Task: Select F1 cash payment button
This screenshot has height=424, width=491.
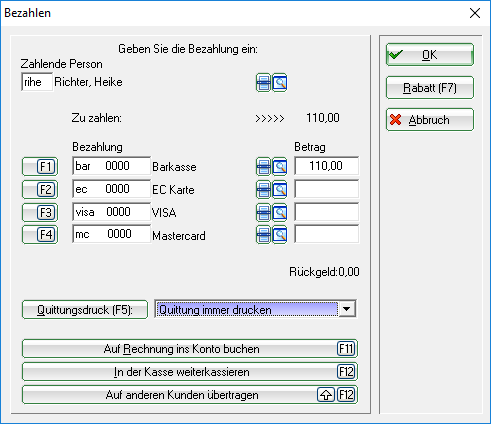Action: point(40,166)
